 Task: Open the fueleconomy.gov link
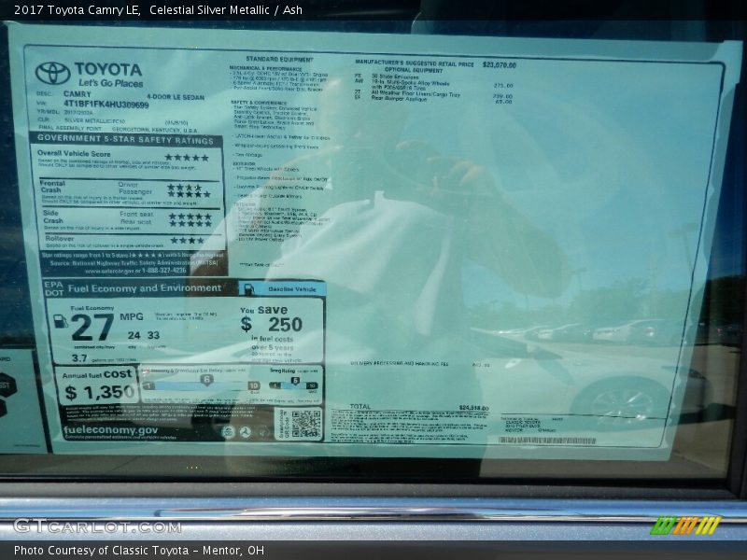pos(110,430)
